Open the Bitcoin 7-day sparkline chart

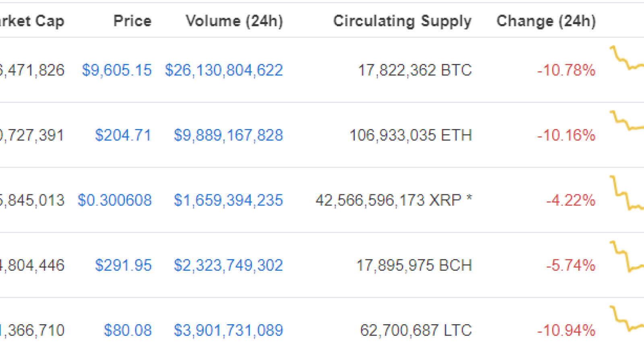[627, 58]
